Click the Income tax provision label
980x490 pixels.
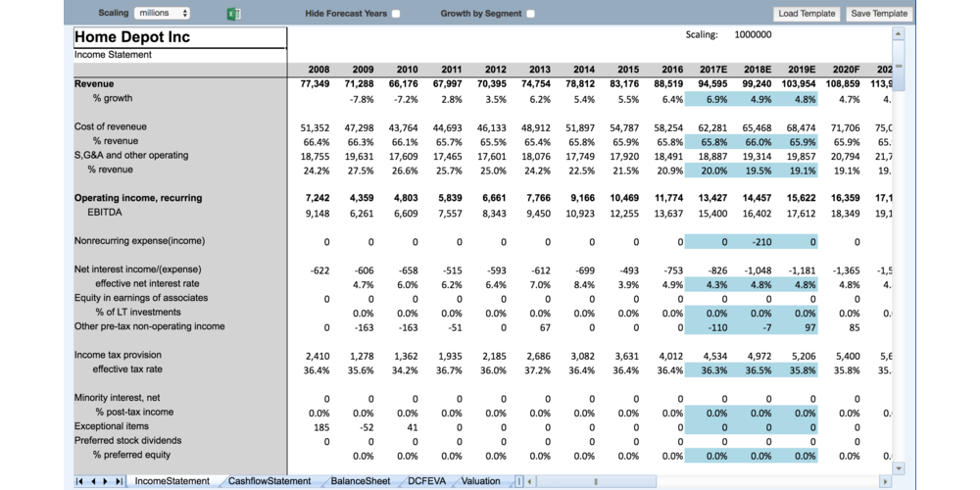click(119, 355)
